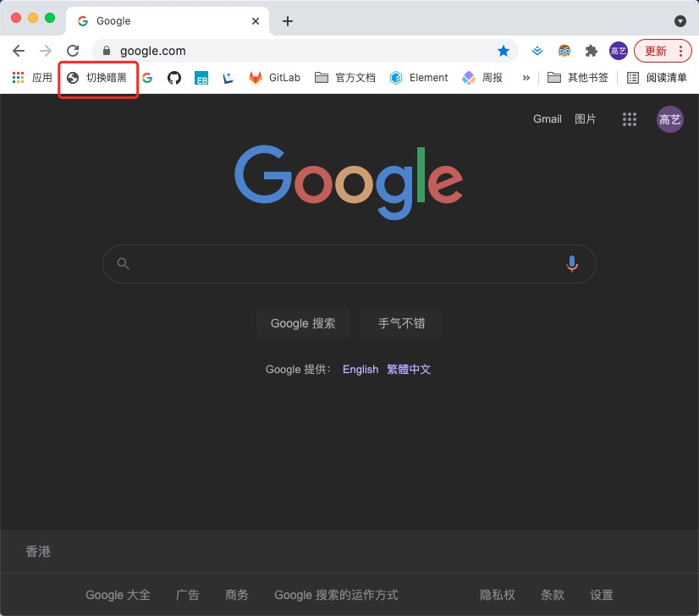Open the Google bookmark icon
Image resolution: width=699 pixels, height=616 pixels.
click(147, 78)
